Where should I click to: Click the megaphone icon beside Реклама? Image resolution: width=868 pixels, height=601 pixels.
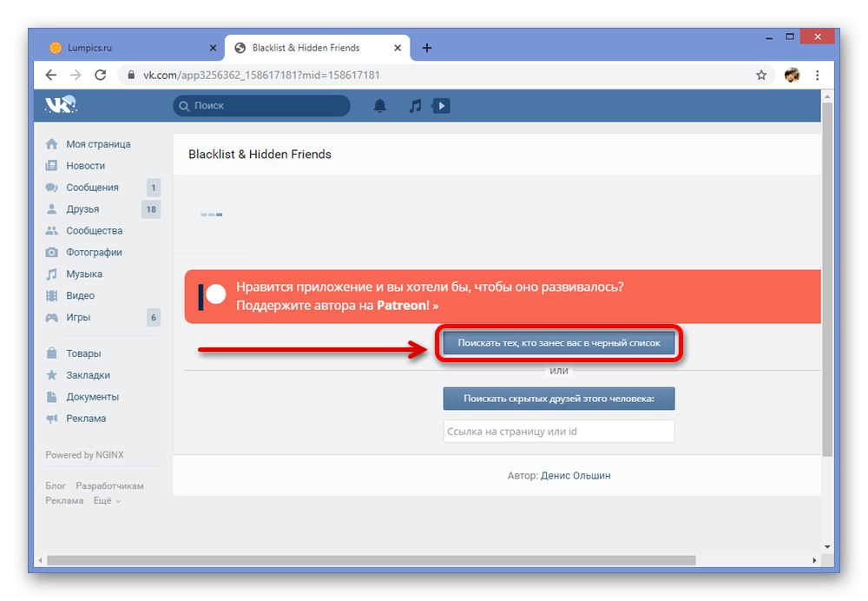pos(51,419)
